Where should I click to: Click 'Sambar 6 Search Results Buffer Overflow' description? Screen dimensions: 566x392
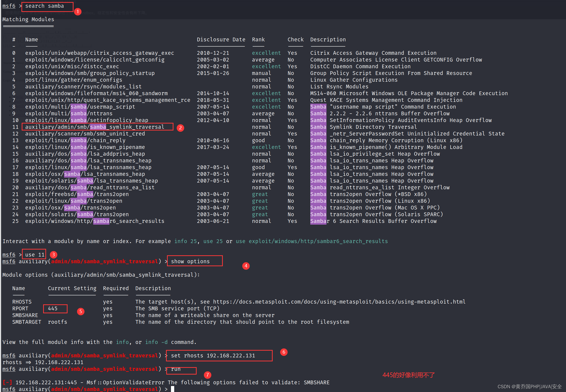pos(373,221)
